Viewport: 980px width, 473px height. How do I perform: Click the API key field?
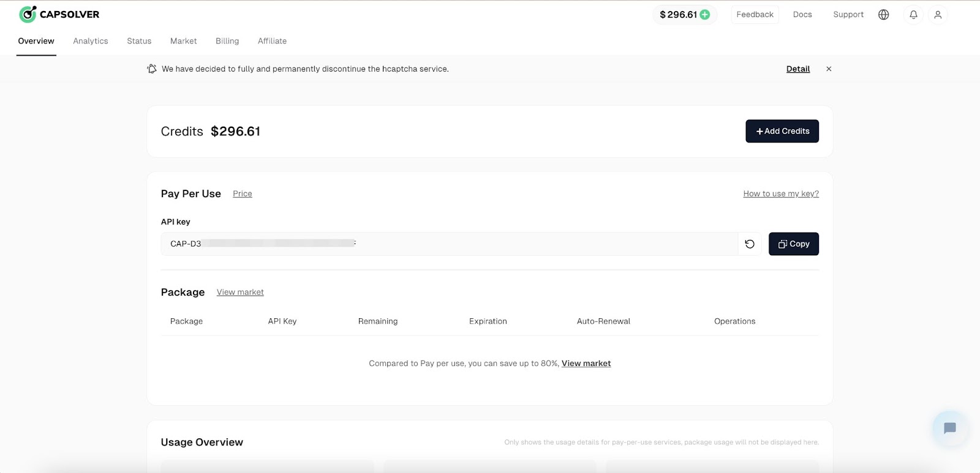pyautogui.click(x=450, y=244)
